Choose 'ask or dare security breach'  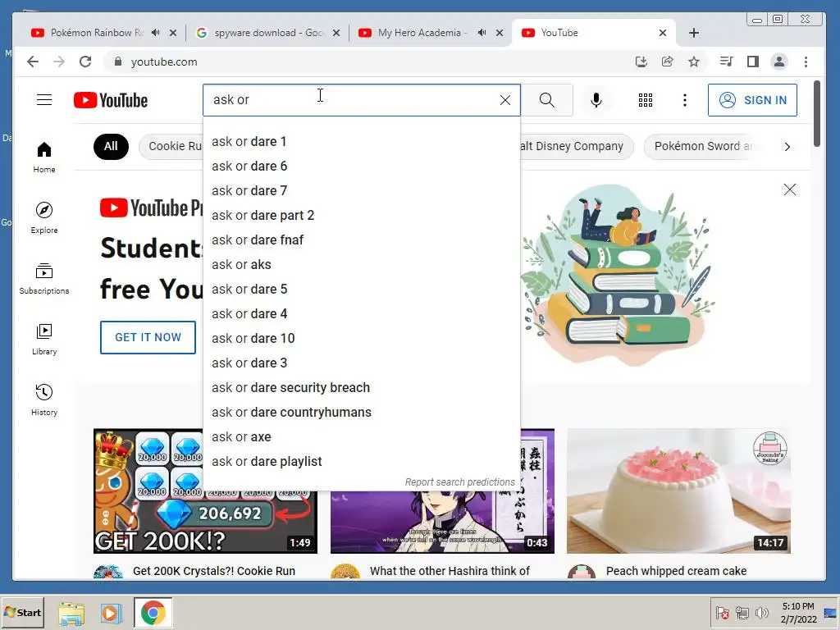point(362,388)
